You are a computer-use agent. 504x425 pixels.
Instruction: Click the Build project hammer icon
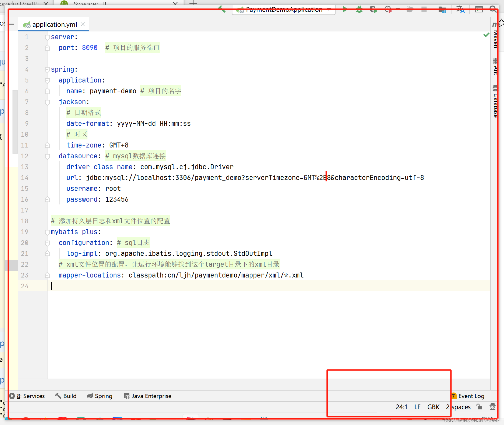tap(222, 9)
